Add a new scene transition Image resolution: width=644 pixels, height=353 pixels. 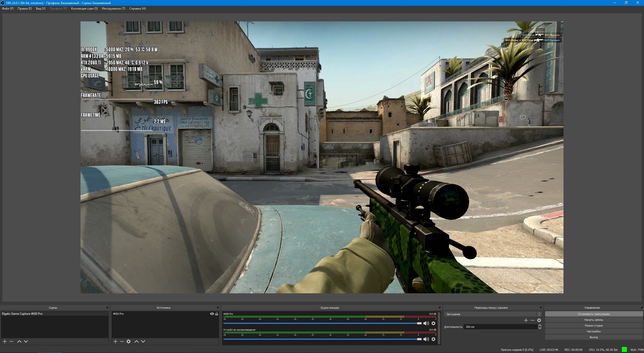coord(526,320)
